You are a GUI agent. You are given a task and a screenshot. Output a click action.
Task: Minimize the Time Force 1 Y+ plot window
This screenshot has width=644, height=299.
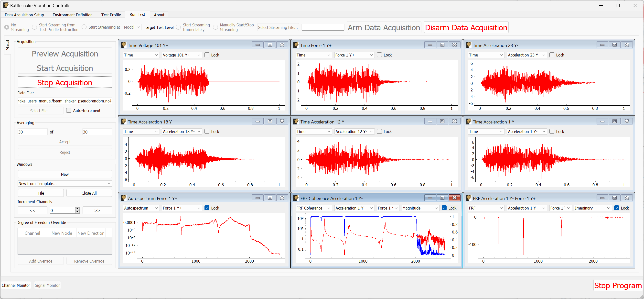pyautogui.click(x=430, y=44)
